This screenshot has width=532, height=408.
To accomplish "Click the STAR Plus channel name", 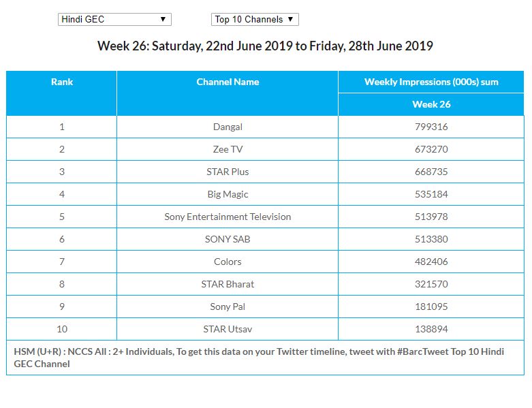I will tap(228, 172).
